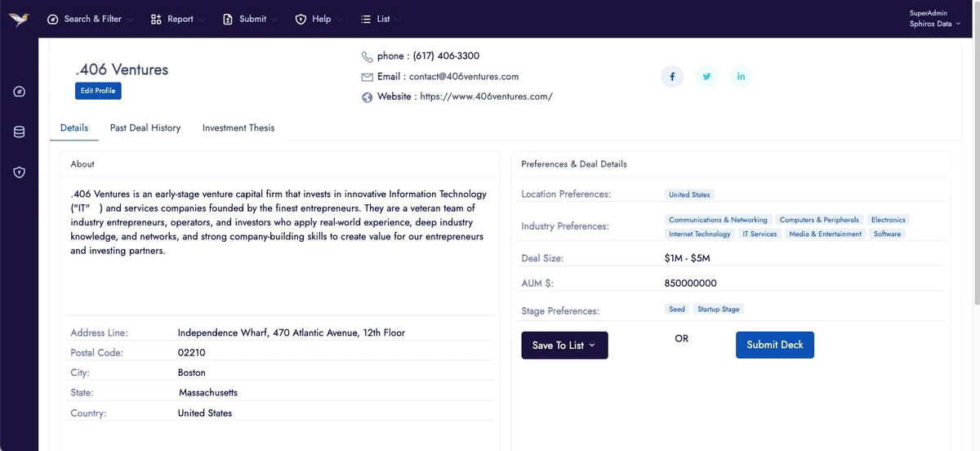The image size is (980, 451).
Task: Expand the Search & Filter menu
Action: point(91,20)
